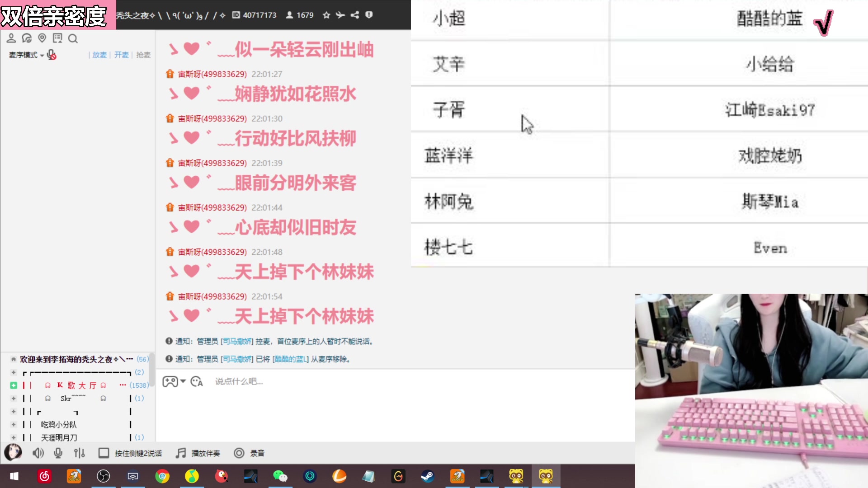Open chat messages via the speech bubble icon
The width and height of the screenshot is (868, 488).
point(27,38)
